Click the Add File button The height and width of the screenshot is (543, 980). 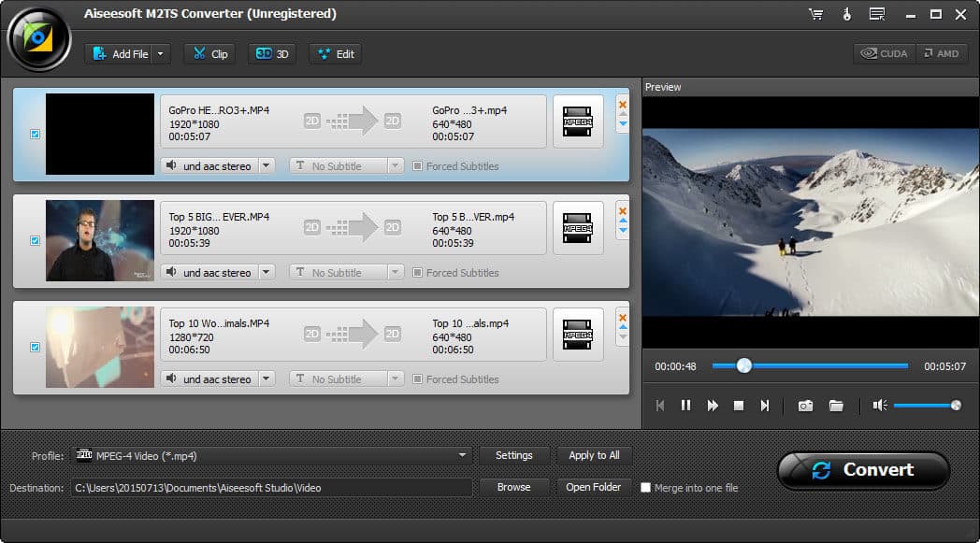[x=120, y=53]
